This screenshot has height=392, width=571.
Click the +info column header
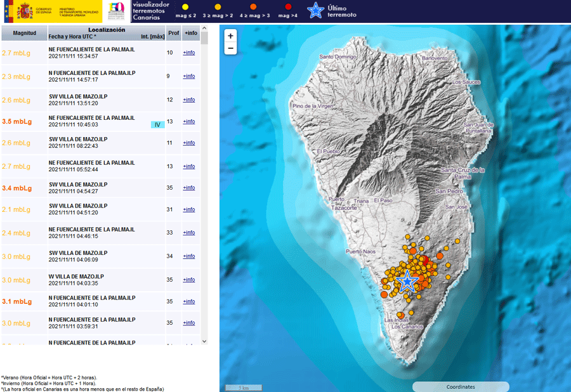click(x=191, y=33)
